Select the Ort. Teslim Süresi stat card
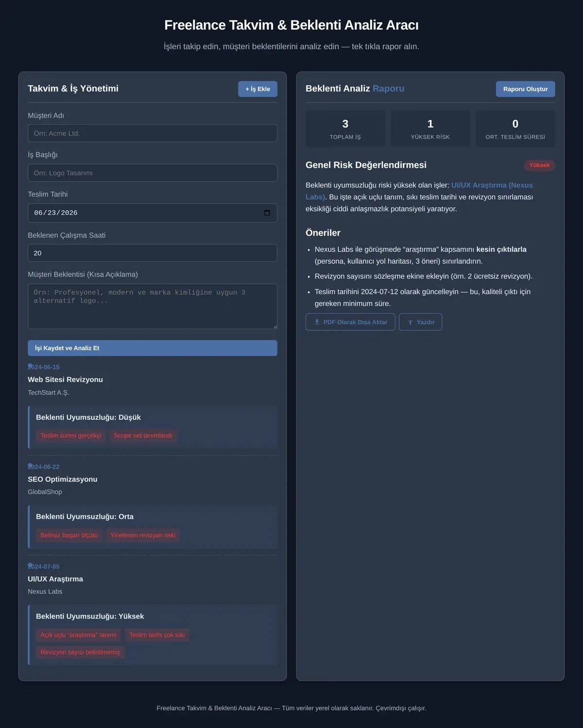583x728 pixels. (x=515, y=129)
